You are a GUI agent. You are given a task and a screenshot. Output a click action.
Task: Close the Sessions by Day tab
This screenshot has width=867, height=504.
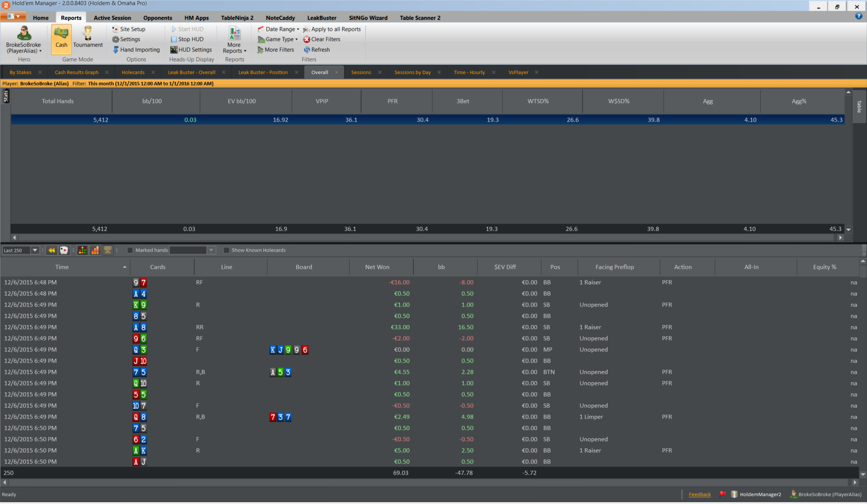[x=439, y=72]
